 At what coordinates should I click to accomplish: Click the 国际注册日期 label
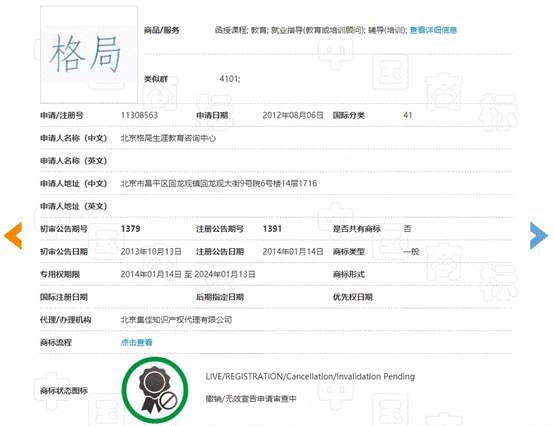click(64, 297)
